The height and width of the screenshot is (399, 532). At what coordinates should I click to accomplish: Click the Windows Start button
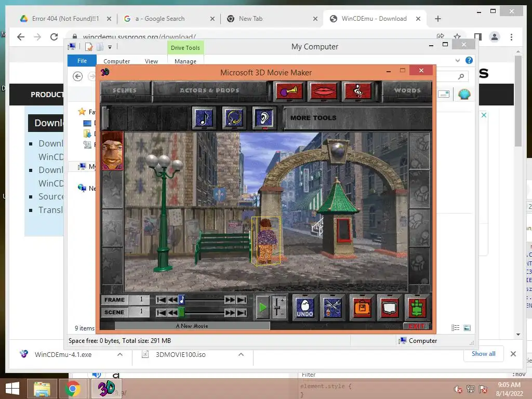click(12, 389)
